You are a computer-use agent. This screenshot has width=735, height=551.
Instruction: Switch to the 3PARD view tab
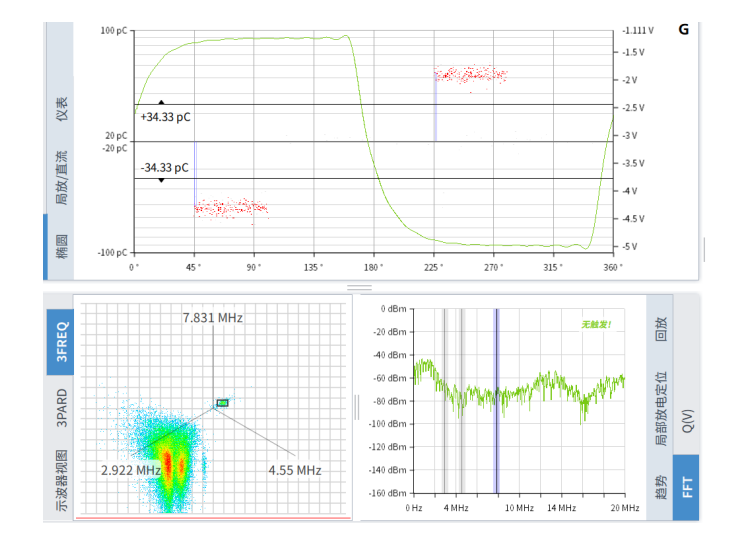pos(61,408)
